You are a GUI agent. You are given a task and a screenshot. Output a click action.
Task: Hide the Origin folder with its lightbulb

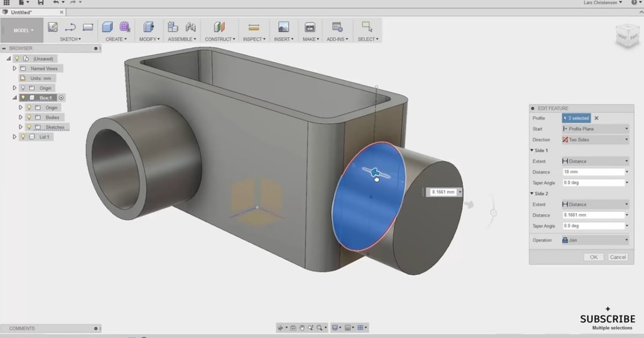(x=22, y=87)
